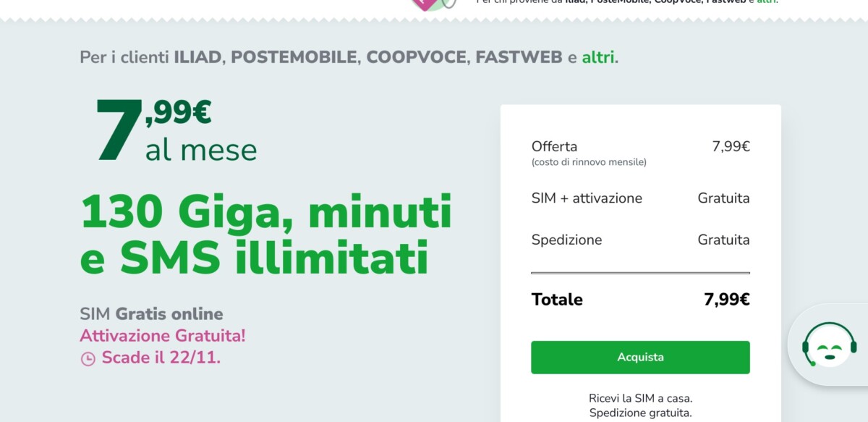The image size is (868, 422).
Task: Click the pink clock icon beside Scade
Action: coord(88,358)
